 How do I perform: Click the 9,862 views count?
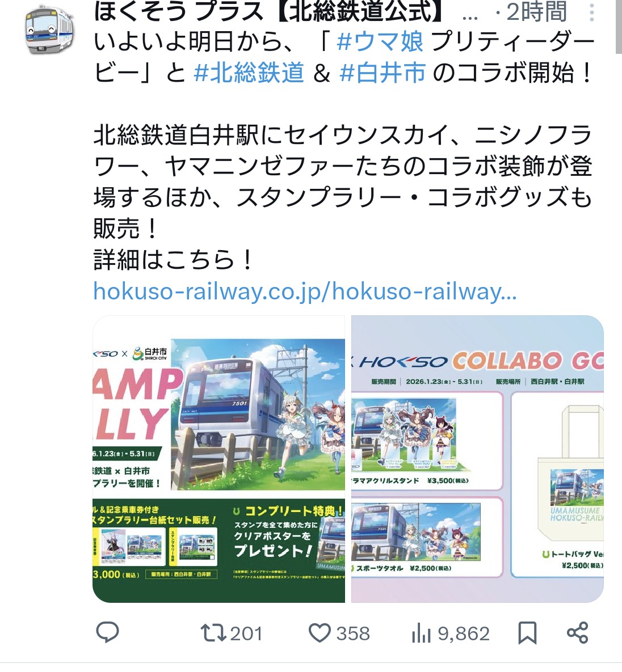point(464,633)
